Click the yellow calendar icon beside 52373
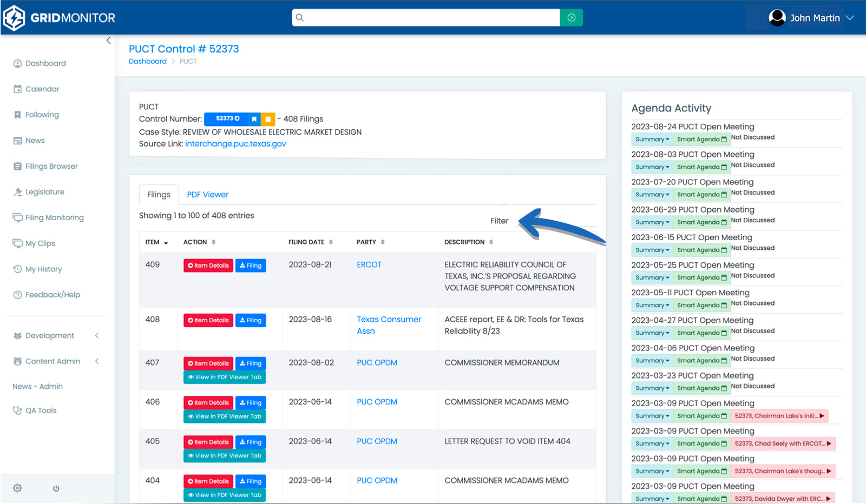Viewport: 866px width, 504px height. 268,119
